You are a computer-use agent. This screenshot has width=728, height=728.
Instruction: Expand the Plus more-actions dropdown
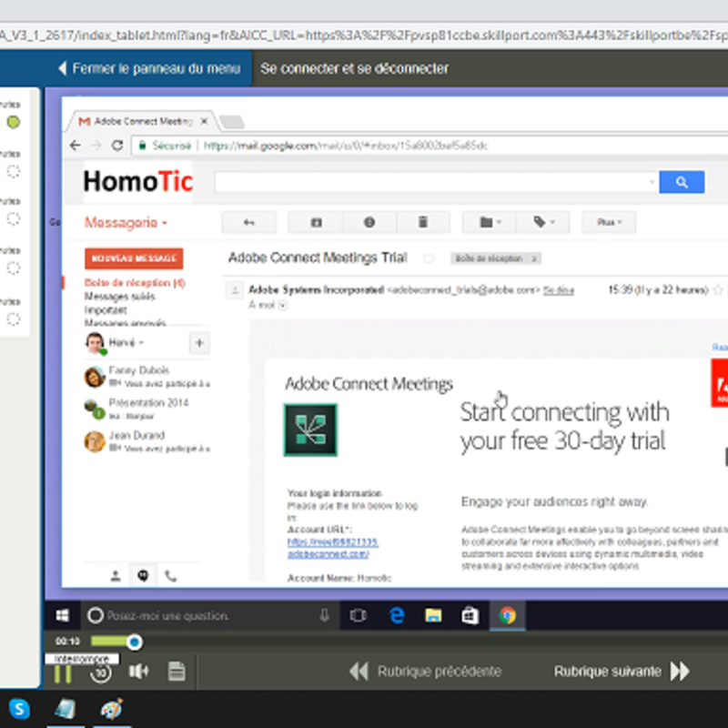pyautogui.click(x=609, y=222)
